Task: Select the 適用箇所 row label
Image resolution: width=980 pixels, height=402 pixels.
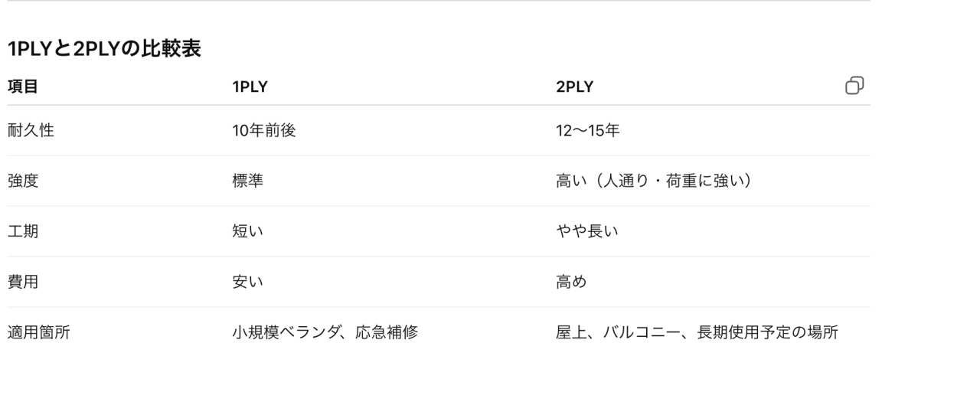Action: (38, 332)
